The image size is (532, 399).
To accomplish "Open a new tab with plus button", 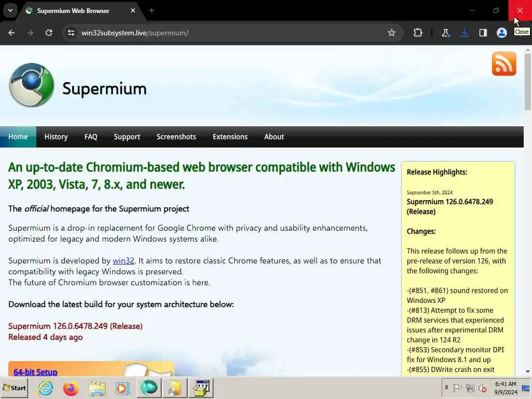I will pyautogui.click(x=152, y=10).
